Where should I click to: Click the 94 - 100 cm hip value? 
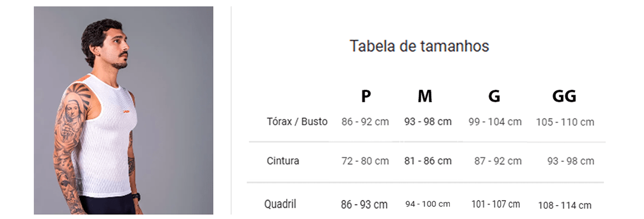pos(427,204)
